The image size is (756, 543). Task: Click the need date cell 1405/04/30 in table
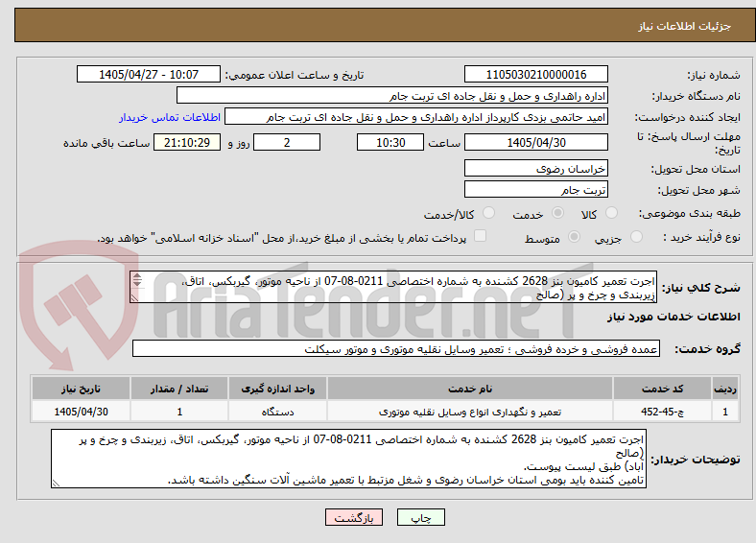coord(81,412)
